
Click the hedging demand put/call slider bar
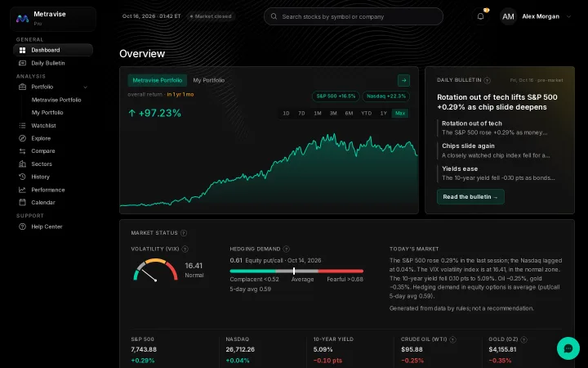pos(296,271)
